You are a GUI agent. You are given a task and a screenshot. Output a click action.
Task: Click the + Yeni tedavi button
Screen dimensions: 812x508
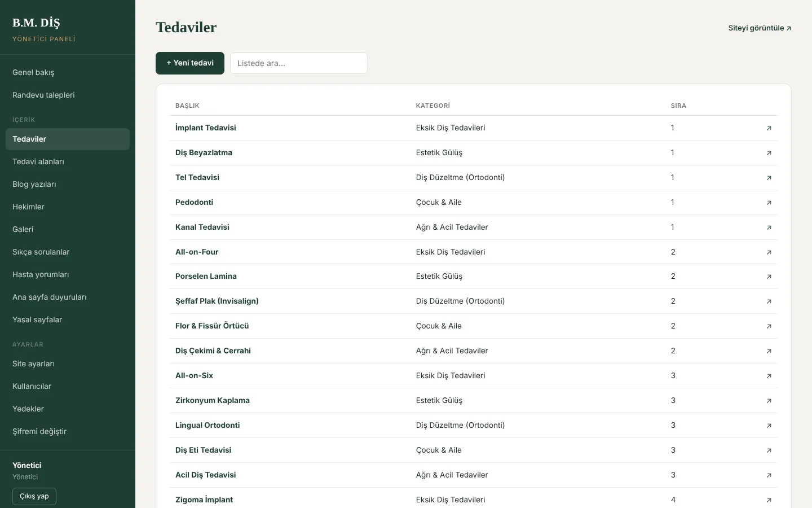coord(190,63)
